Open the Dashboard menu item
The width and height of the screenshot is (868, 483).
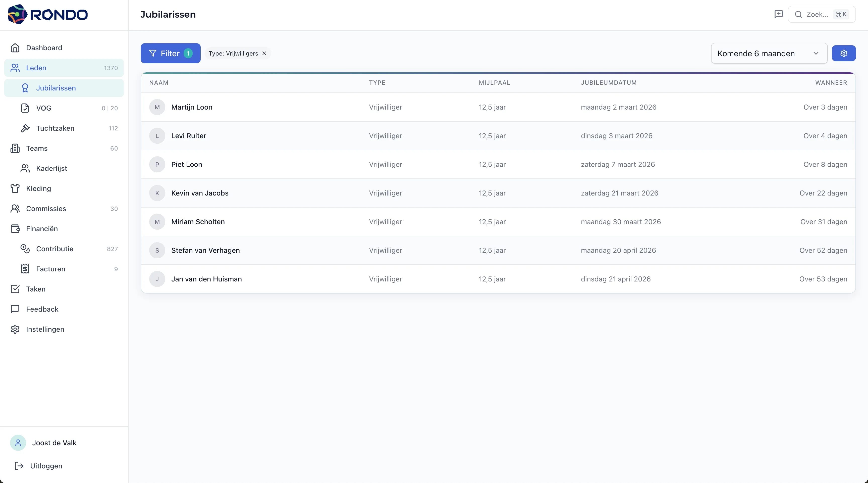44,48
